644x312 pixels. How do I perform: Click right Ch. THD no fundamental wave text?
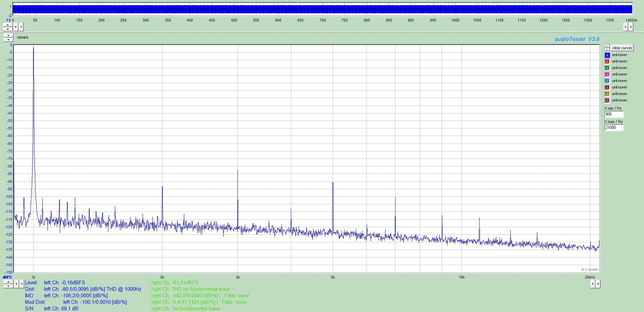tap(191, 289)
